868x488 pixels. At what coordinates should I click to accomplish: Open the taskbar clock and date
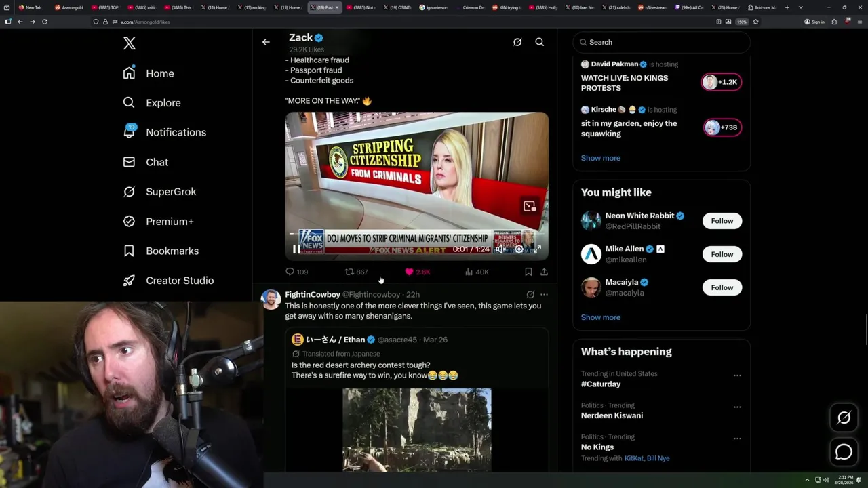[844, 480]
